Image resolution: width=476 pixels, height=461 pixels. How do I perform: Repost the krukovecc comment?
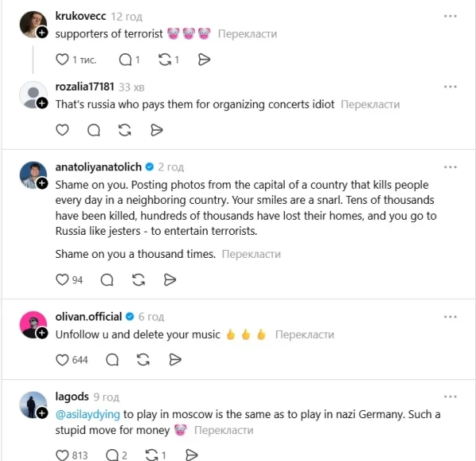tap(164, 60)
